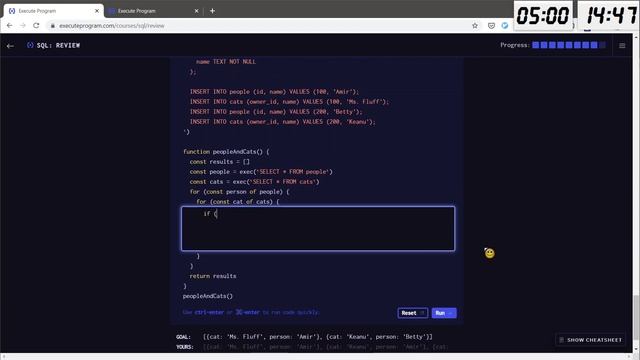The height and width of the screenshot is (360, 640).
Task: Click the lesson progress bar squares
Action: 569,45
